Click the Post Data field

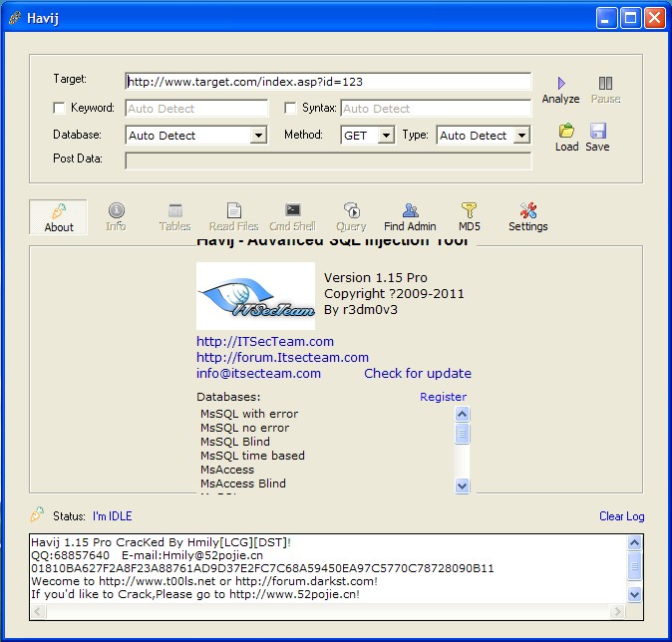328,161
